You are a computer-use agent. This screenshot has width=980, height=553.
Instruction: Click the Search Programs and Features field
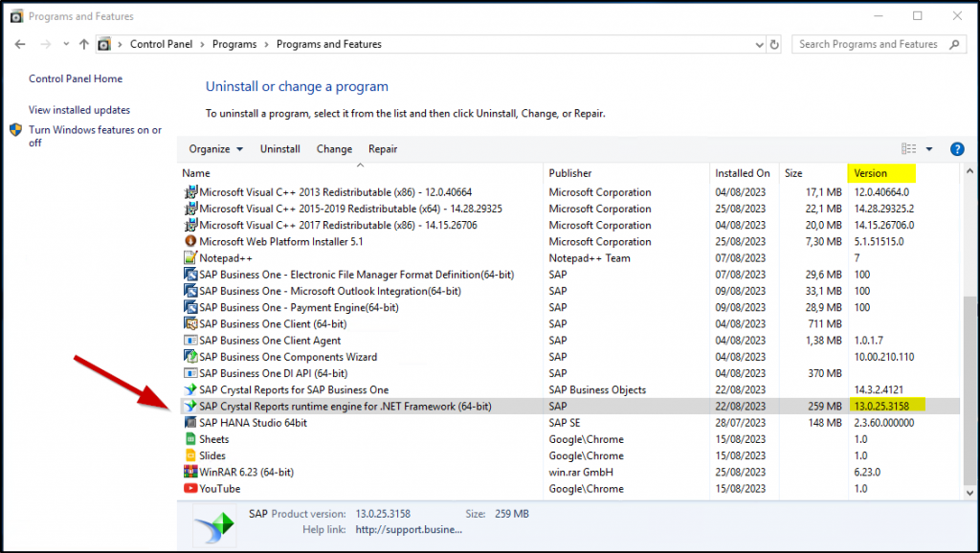point(871,45)
